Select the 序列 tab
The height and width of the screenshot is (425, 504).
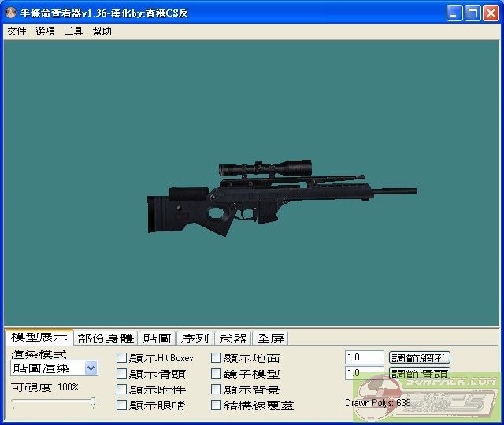pos(195,338)
